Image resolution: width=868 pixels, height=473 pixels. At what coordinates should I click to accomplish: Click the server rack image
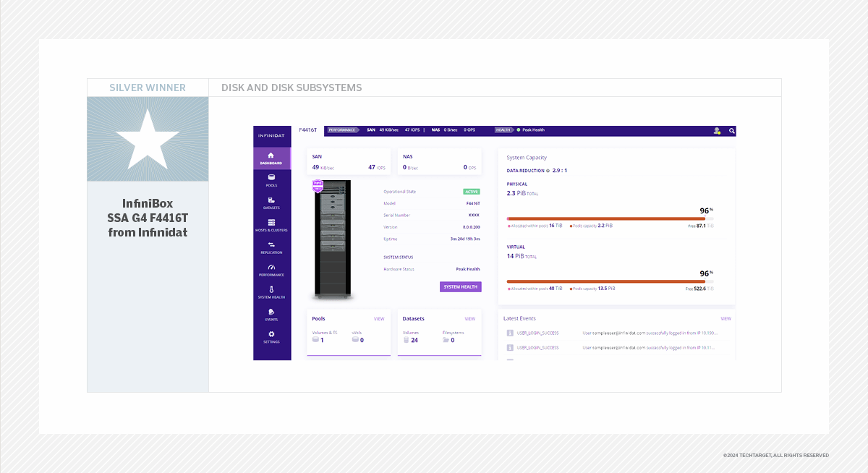[333, 239]
